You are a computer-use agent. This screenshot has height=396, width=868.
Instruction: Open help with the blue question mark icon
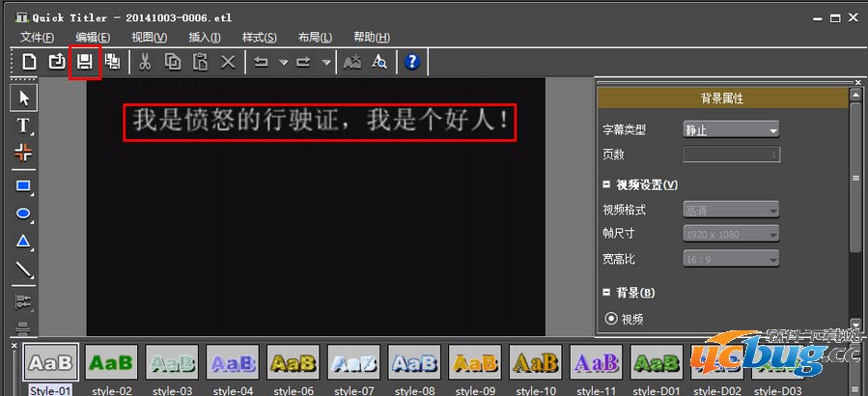pos(412,62)
